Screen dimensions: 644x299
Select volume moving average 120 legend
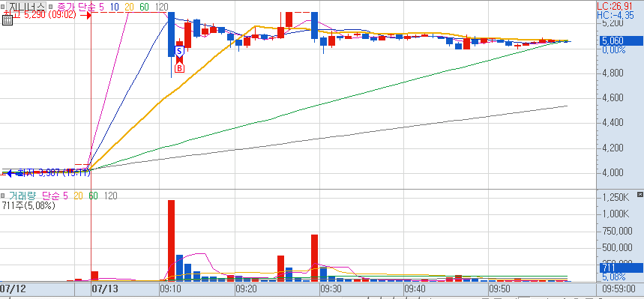click(x=110, y=196)
